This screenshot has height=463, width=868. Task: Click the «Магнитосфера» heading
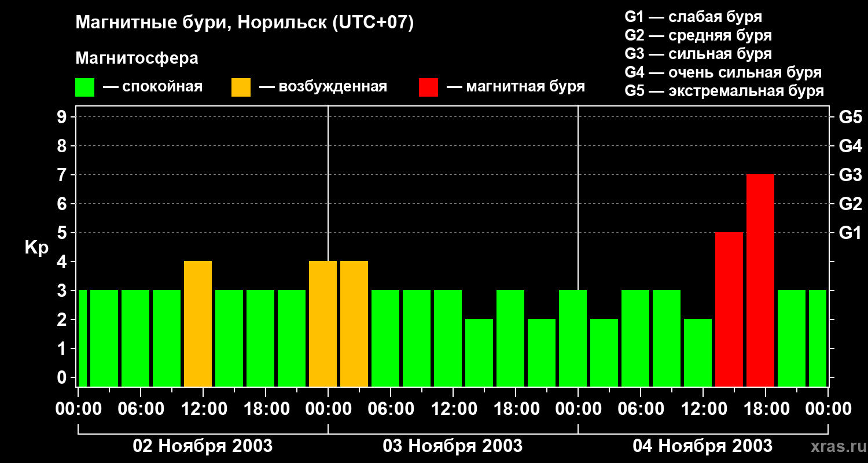click(137, 58)
